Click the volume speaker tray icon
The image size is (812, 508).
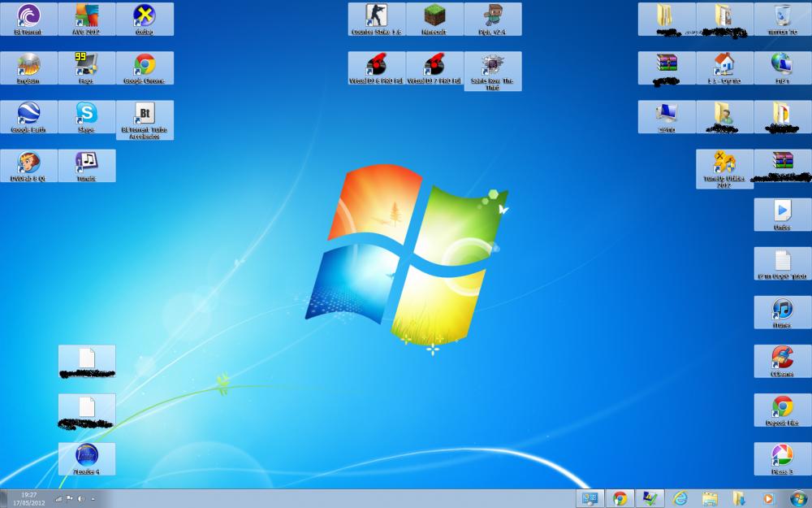click(80, 499)
